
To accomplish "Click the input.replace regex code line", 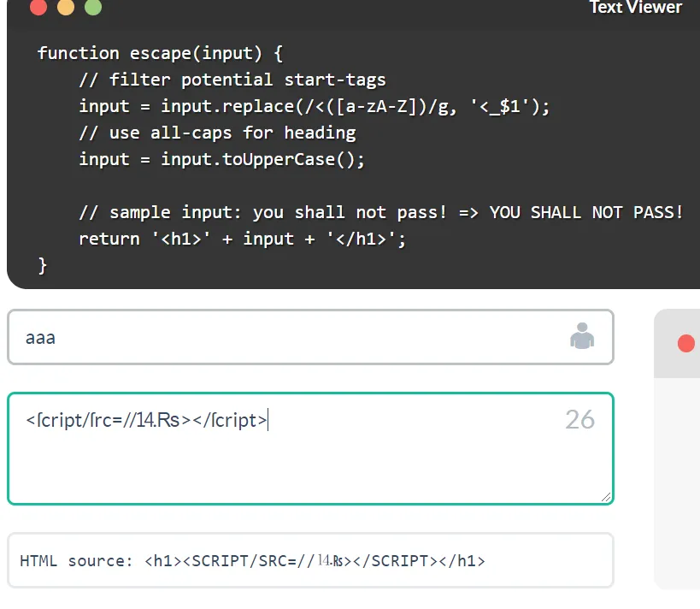I will 315,106.
